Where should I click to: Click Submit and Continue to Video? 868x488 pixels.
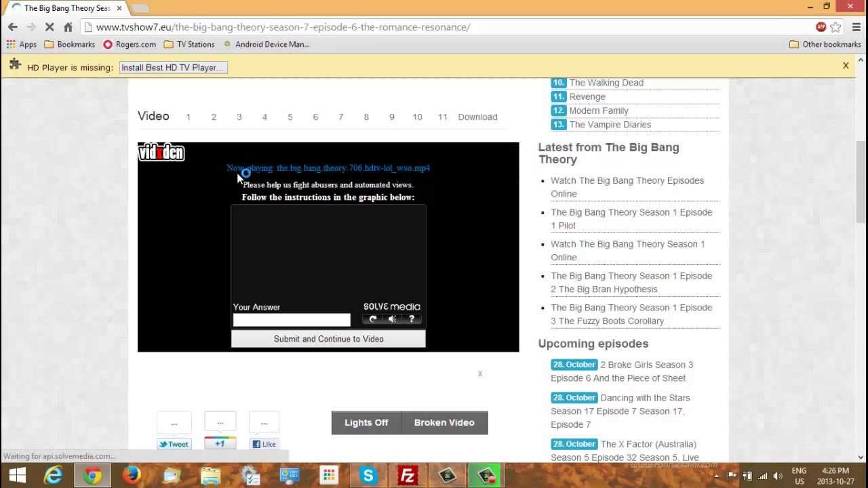[x=328, y=339]
